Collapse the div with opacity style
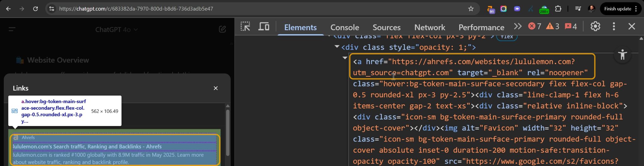Screen dimensions: 644x166 (x=337, y=47)
